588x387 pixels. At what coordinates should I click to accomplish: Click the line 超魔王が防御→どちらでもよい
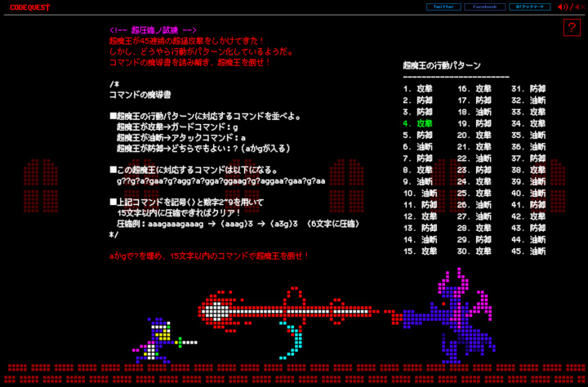[x=203, y=149]
